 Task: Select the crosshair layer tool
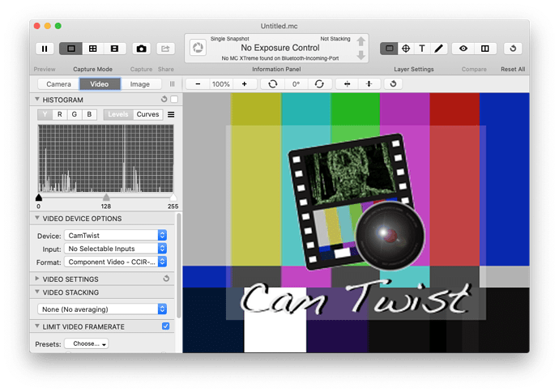[406, 49]
